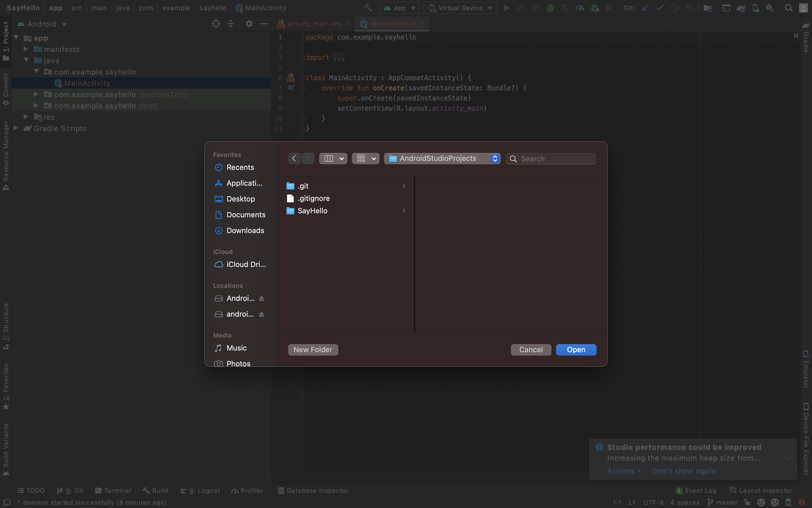Click the Actions link in notification
Viewport: 812px width, 508px height.
tap(624, 471)
